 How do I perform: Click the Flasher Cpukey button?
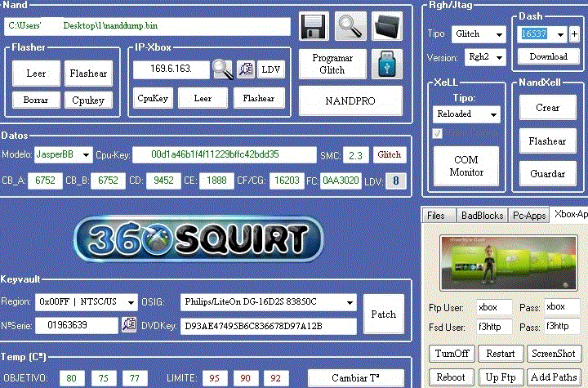(88, 100)
